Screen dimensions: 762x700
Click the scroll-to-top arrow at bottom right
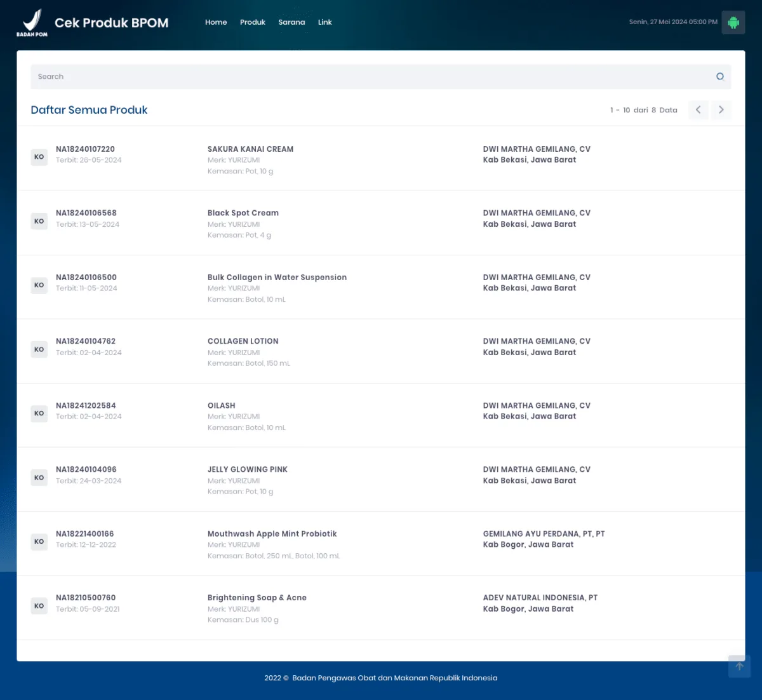(739, 666)
